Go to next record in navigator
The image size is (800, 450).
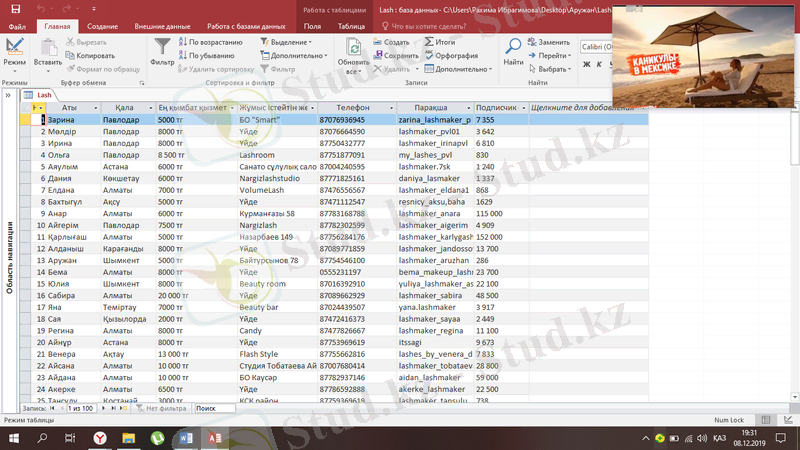(x=103, y=409)
